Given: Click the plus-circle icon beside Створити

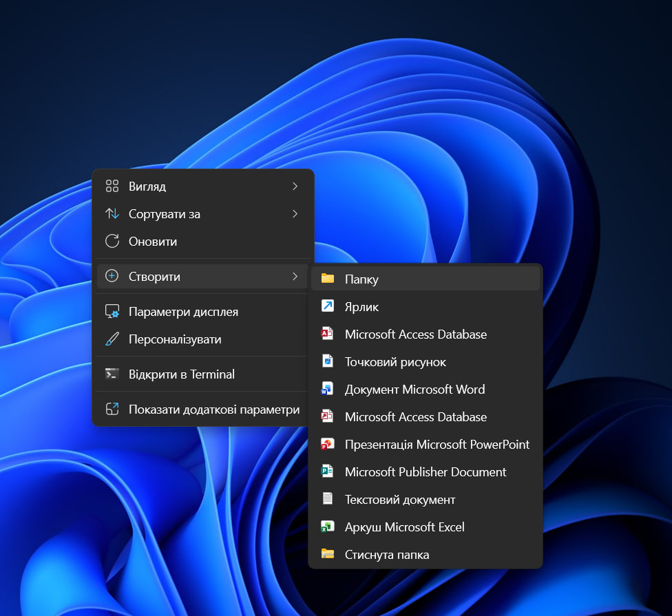Looking at the screenshot, I should click(x=112, y=276).
